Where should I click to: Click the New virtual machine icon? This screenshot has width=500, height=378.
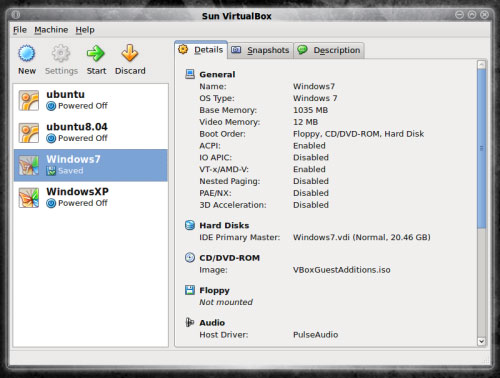click(x=27, y=53)
